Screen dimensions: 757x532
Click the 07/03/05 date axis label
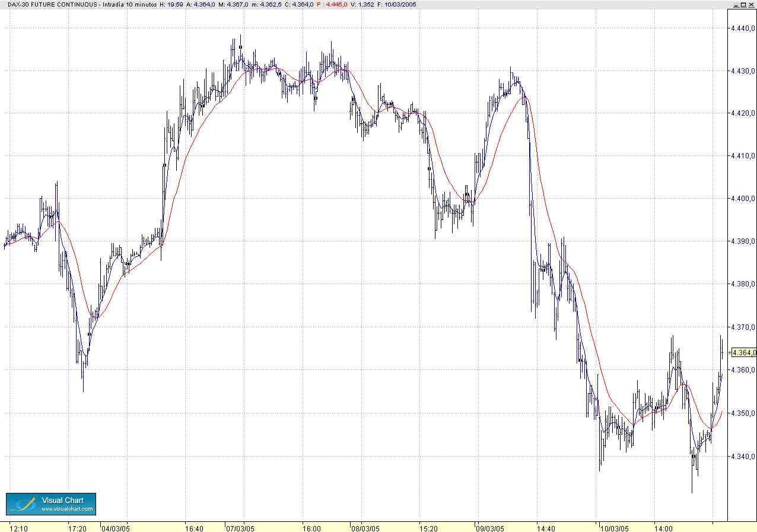point(240,528)
